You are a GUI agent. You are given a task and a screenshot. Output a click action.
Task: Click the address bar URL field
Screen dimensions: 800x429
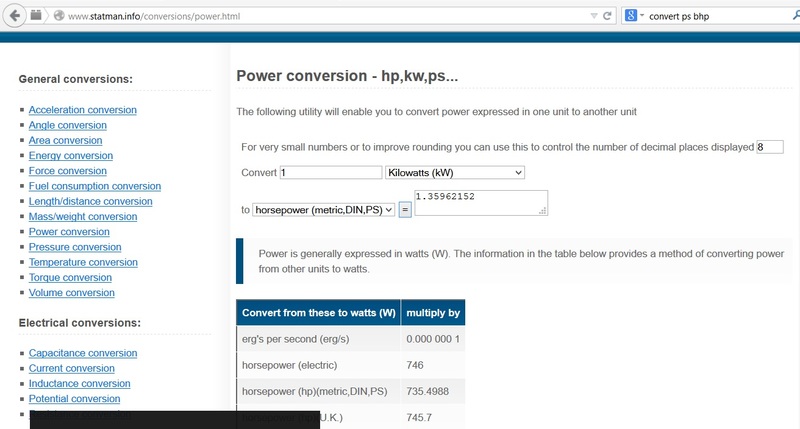coord(327,16)
